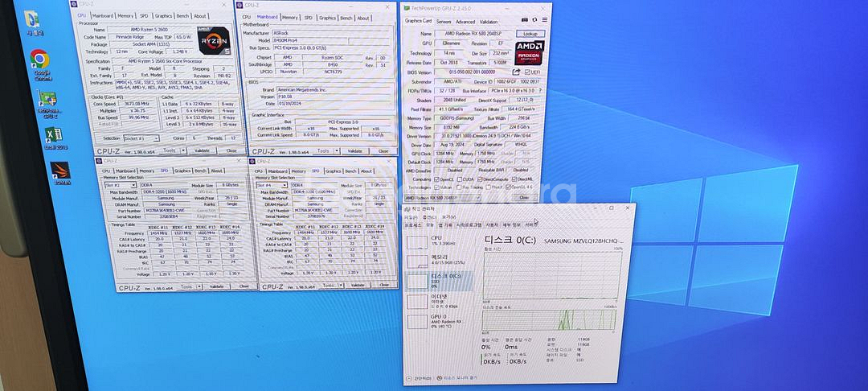The height and width of the screenshot is (391, 868).
Task: Expand the Tools dropdown arrow in the Ryzen CPU-Z window
Action: pos(183,150)
